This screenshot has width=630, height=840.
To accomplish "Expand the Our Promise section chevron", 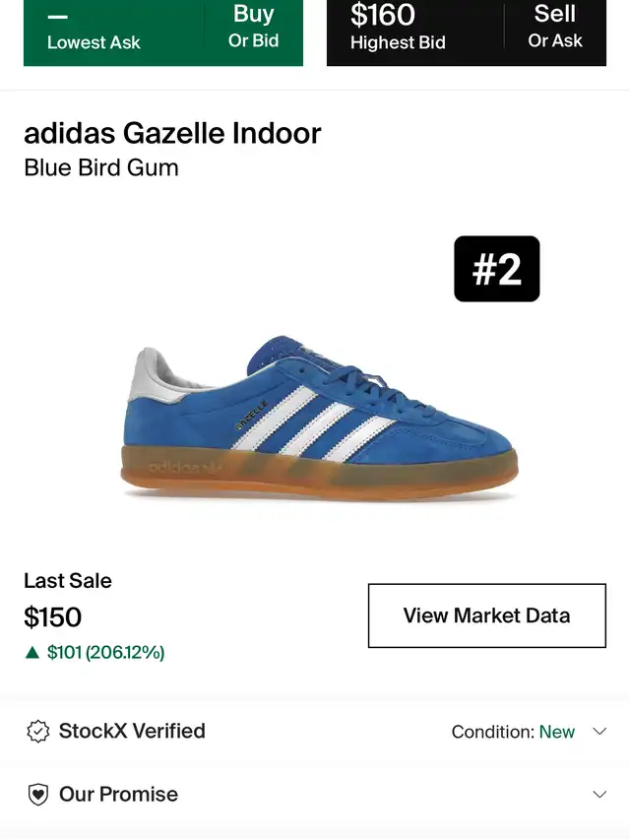I will pos(598,795).
